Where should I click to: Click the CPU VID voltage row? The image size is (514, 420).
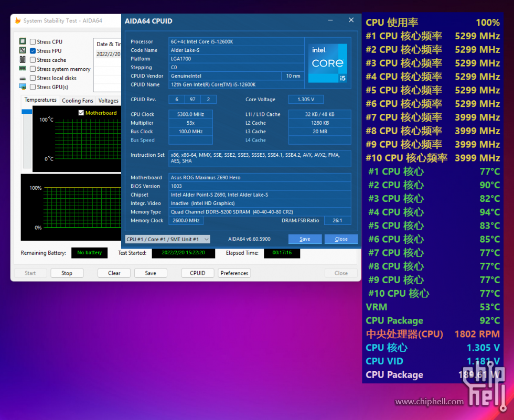[x=433, y=361]
